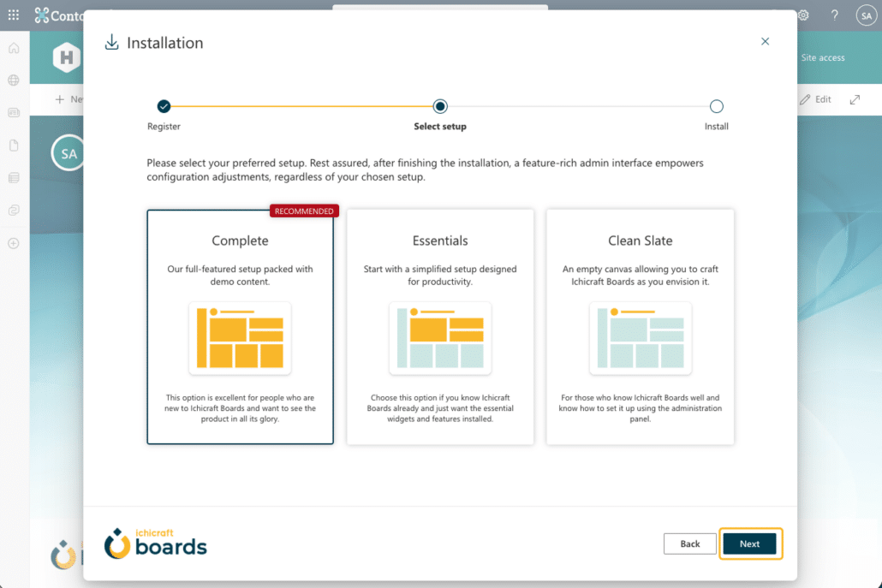
Task: Go to the Register step circle
Action: pyautogui.click(x=164, y=106)
